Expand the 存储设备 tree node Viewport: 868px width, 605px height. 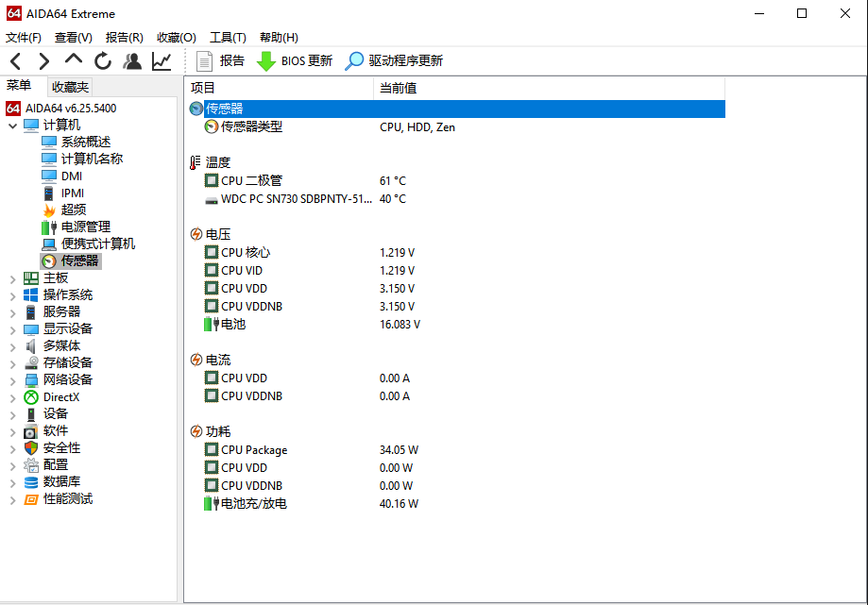click(x=12, y=364)
